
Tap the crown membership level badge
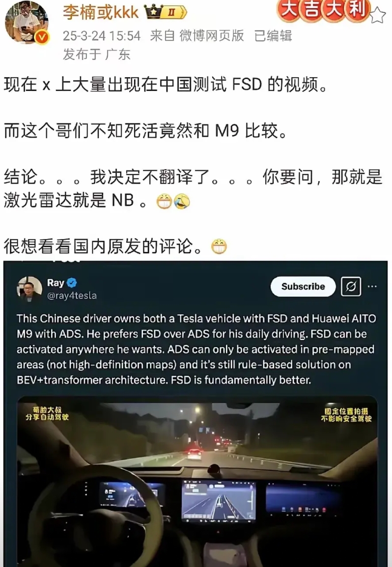coord(166,12)
